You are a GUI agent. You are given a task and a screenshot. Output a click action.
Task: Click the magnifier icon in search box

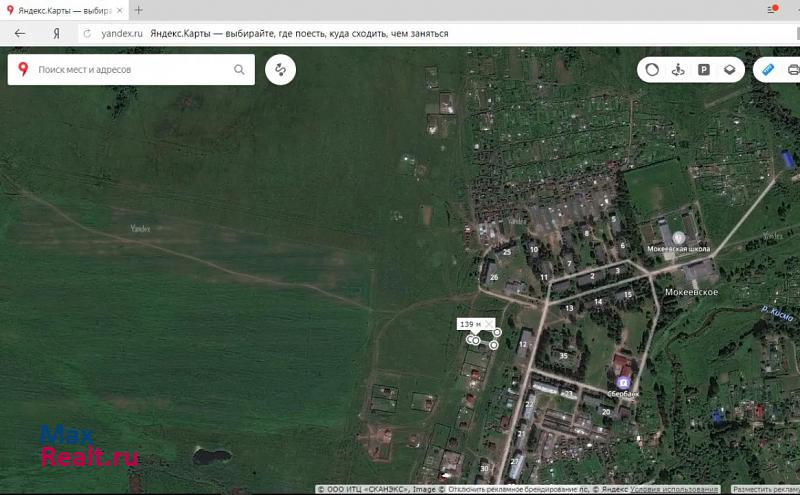(x=239, y=70)
